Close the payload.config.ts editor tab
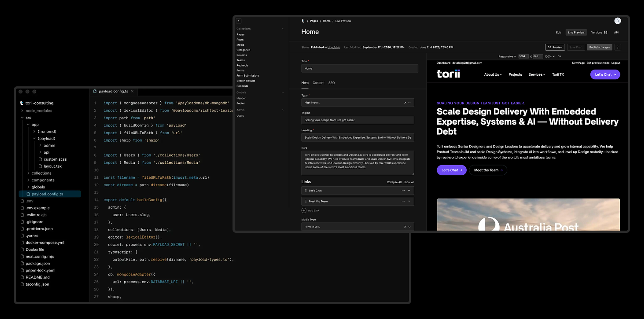Image resolution: width=644 pixels, height=319 pixels. pos(132,91)
